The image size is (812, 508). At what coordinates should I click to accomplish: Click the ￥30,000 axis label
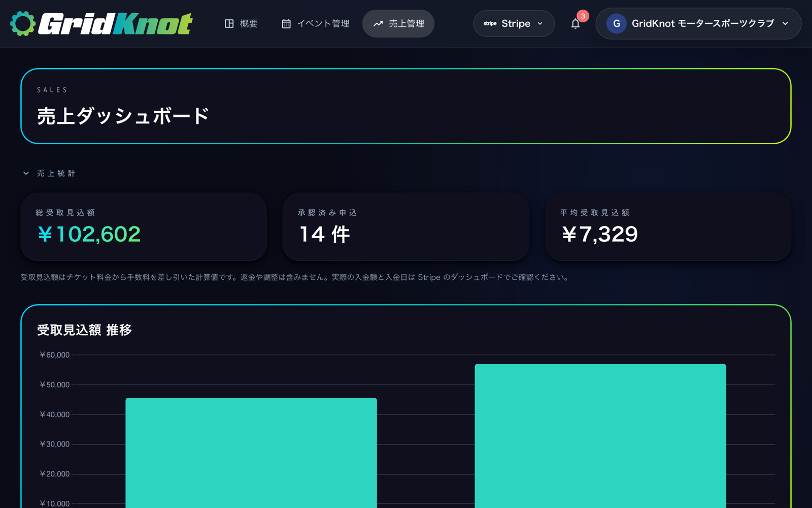[x=54, y=444]
